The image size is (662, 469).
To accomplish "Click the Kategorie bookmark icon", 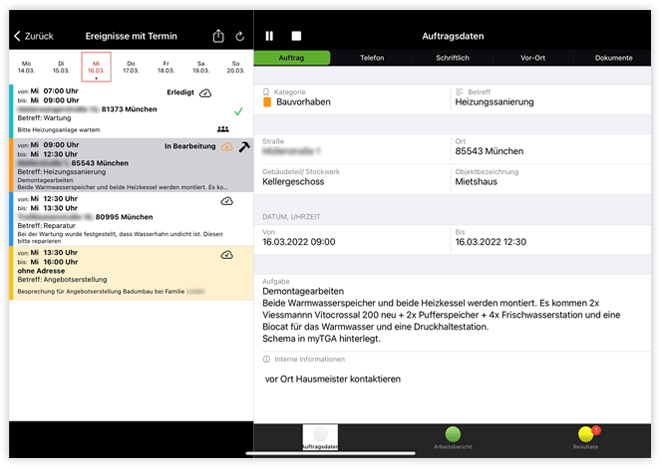I will point(266,92).
